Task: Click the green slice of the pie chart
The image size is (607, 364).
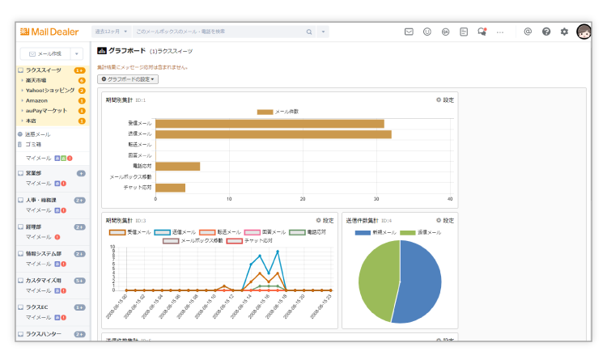Action: click(x=377, y=281)
